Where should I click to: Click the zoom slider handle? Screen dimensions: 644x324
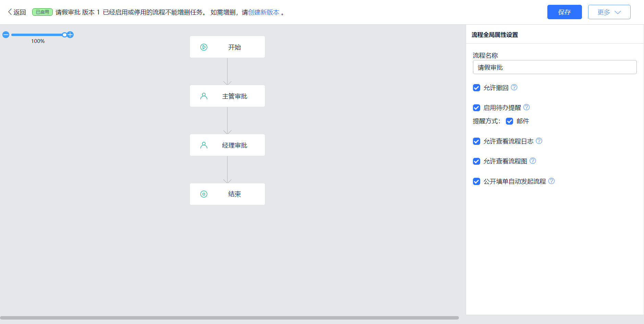click(x=64, y=35)
